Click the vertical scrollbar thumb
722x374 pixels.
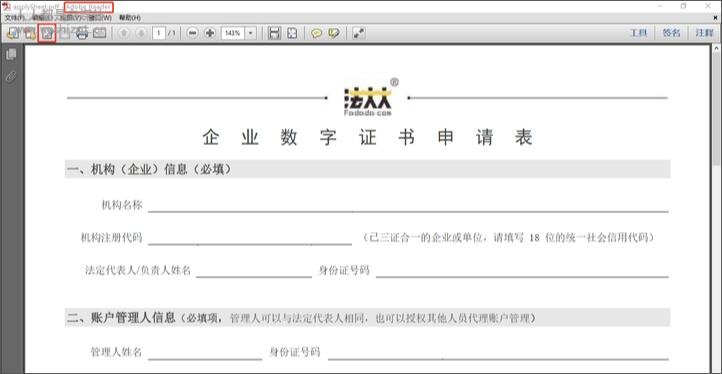[x=717, y=109]
